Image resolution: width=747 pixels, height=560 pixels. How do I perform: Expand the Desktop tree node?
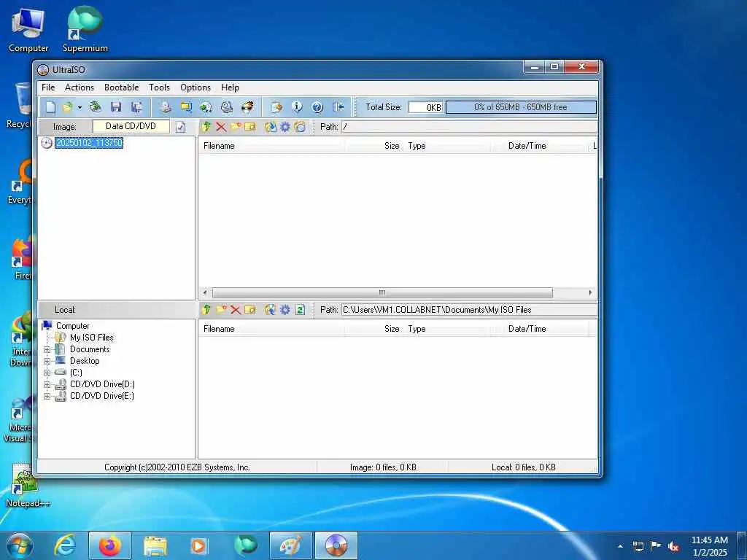click(x=47, y=361)
